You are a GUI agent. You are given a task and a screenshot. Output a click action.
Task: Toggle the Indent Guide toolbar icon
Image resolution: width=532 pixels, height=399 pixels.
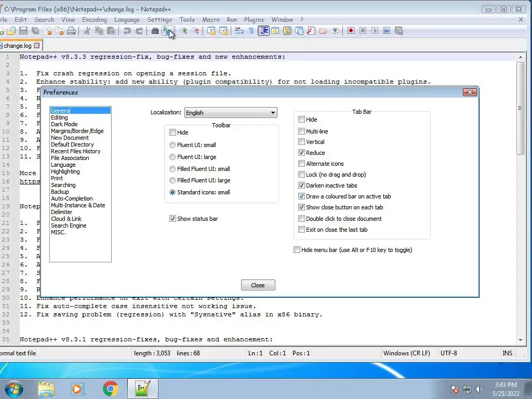tap(263, 31)
